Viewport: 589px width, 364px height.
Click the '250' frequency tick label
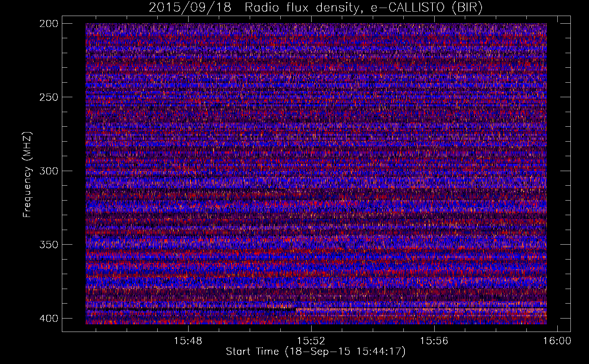(48, 97)
